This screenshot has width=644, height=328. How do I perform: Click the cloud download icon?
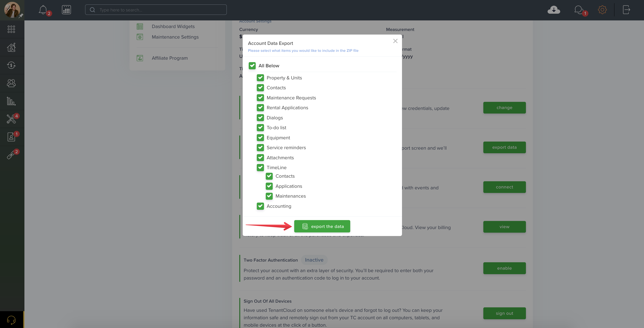(554, 10)
